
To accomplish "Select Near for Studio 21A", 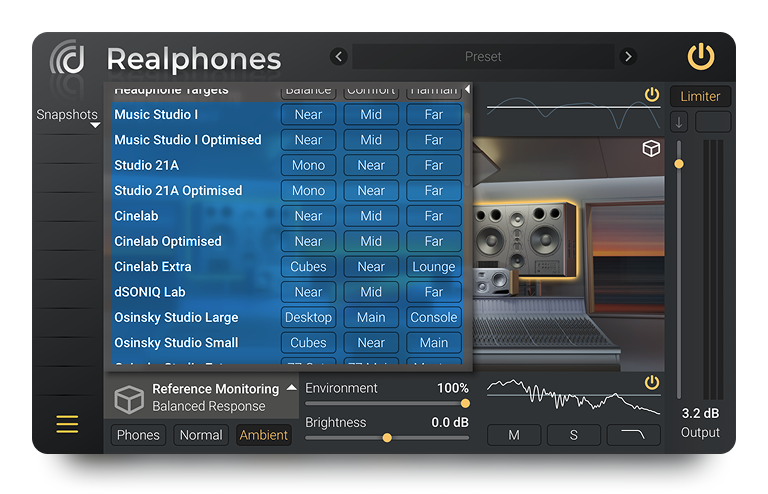I will point(371,165).
